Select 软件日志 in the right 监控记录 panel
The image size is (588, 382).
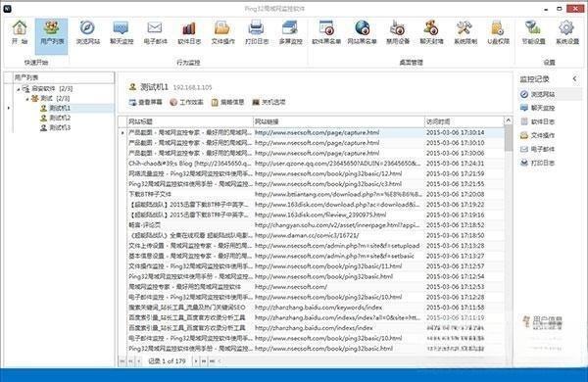click(538, 121)
